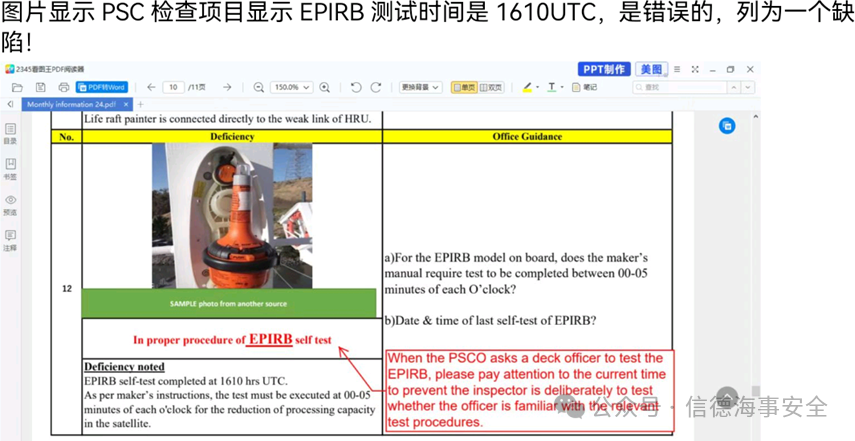Open the hamburger menu in title bar

[x=677, y=69]
